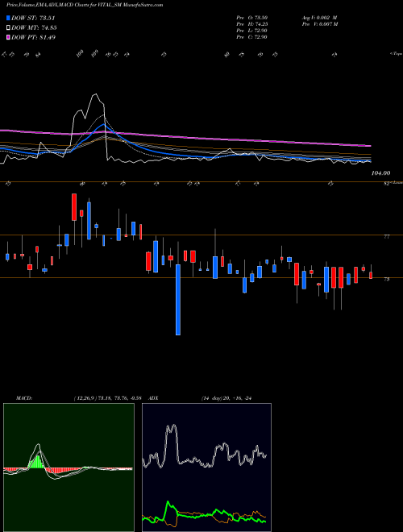Select the 'DOW MT: 74.85' legend label
This screenshot has height=532, width=403.
point(34,28)
